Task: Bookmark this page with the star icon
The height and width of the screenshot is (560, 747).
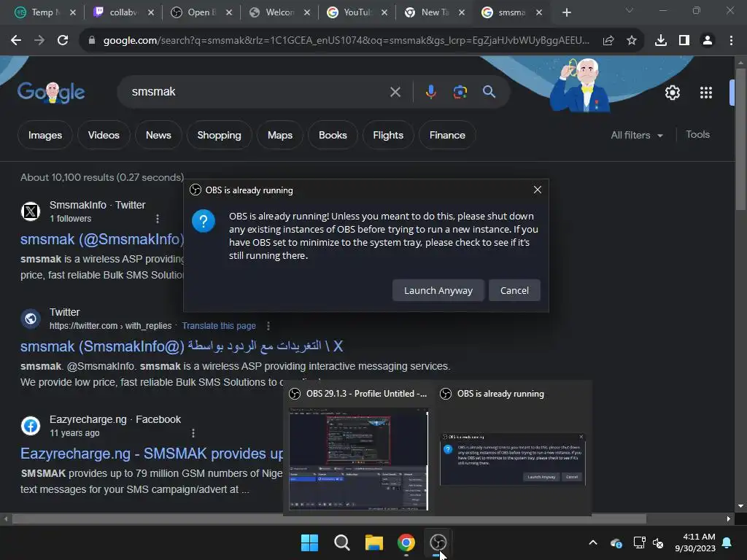Action: [x=632, y=41]
